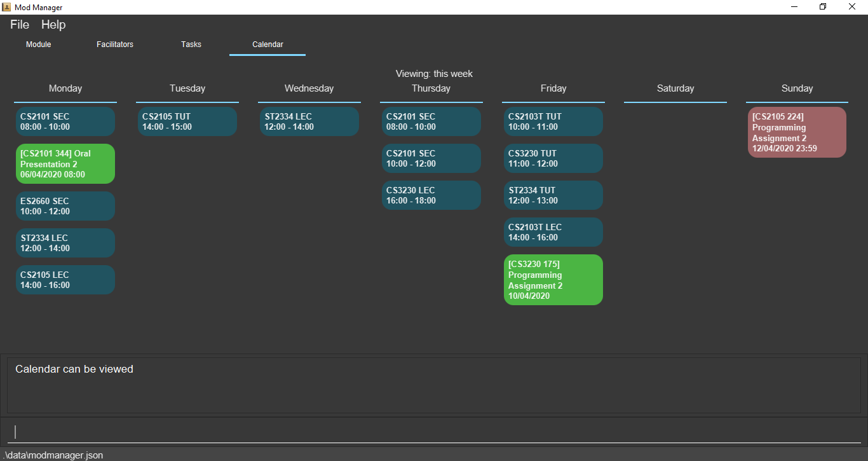Close the Mod Manager window
Image resolution: width=868 pixels, height=461 pixels.
pos(852,7)
